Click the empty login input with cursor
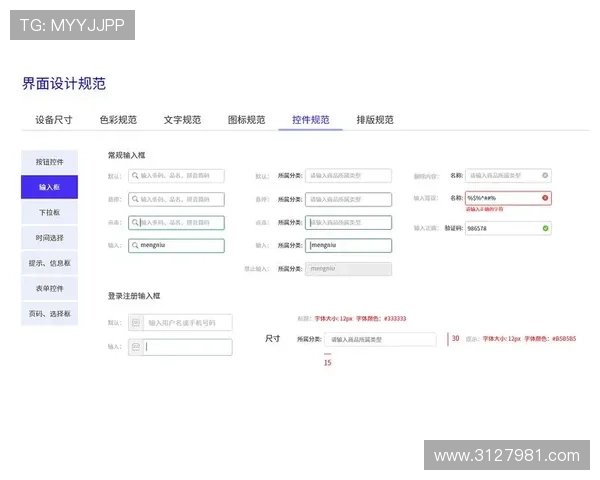 (180, 347)
